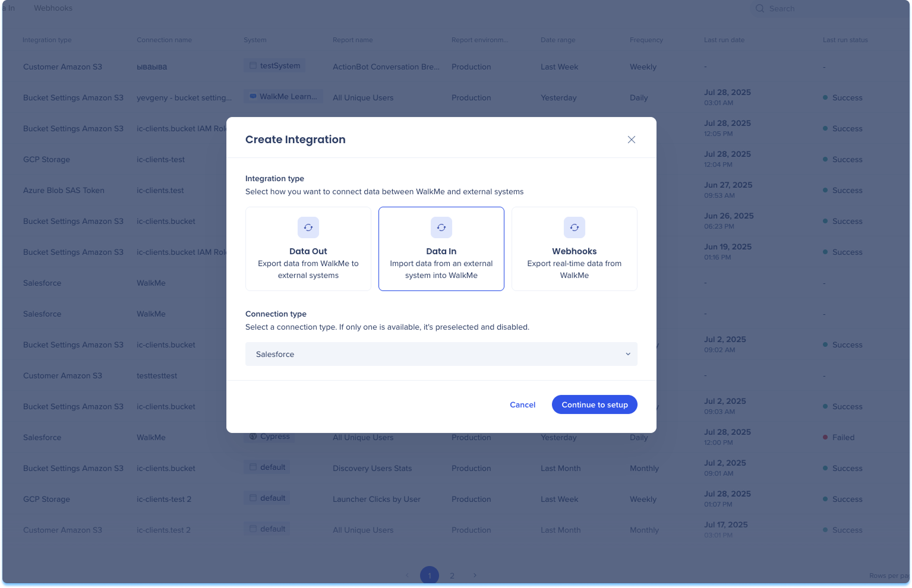The height and width of the screenshot is (588, 912).
Task: Sort by Date range column
Action: [558, 40]
